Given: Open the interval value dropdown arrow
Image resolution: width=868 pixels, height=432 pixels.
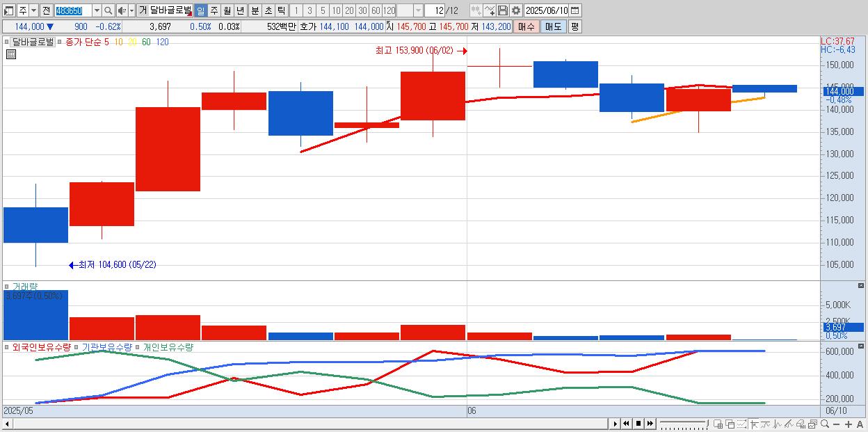Looking at the screenshot, I should point(418,10).
